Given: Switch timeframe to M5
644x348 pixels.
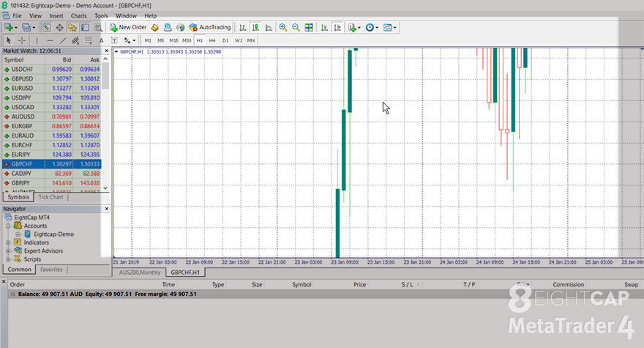Looking at the screenshot, I should [160, 40].
